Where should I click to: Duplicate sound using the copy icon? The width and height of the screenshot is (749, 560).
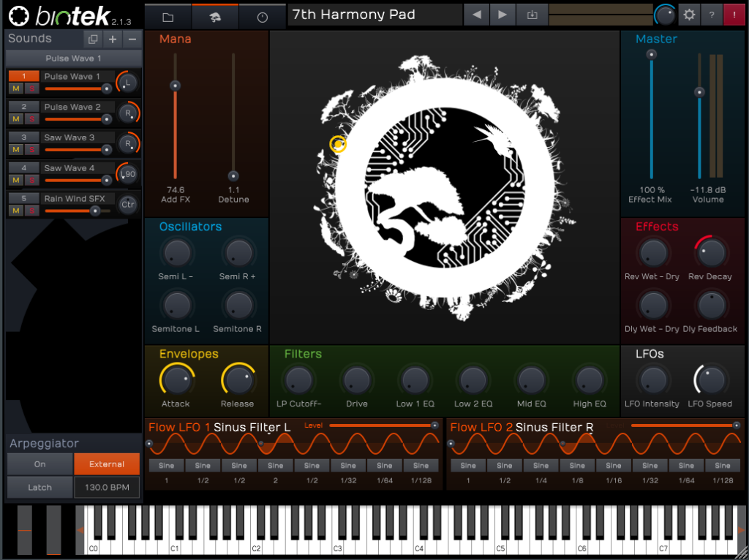(92, 39)
